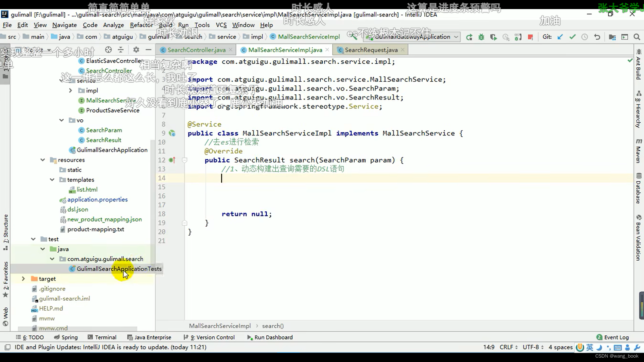The height and width of the screenshot is (362, 644).
Task: Git update project arrow icon
Action: click(x=560, y=37)
